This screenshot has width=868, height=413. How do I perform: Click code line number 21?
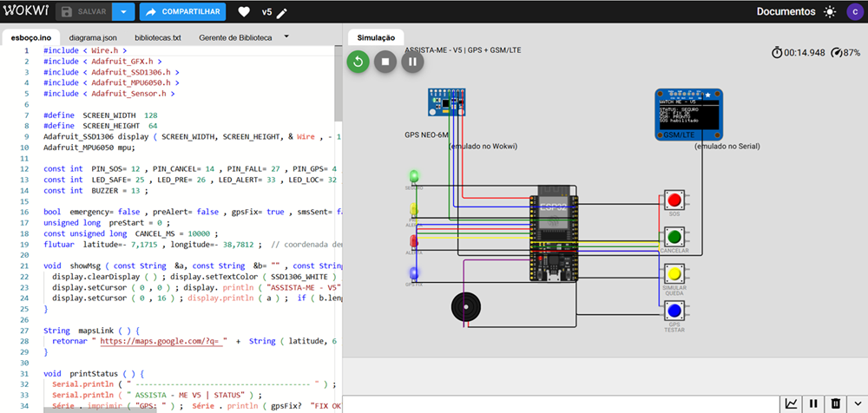(x=25, y=265)
